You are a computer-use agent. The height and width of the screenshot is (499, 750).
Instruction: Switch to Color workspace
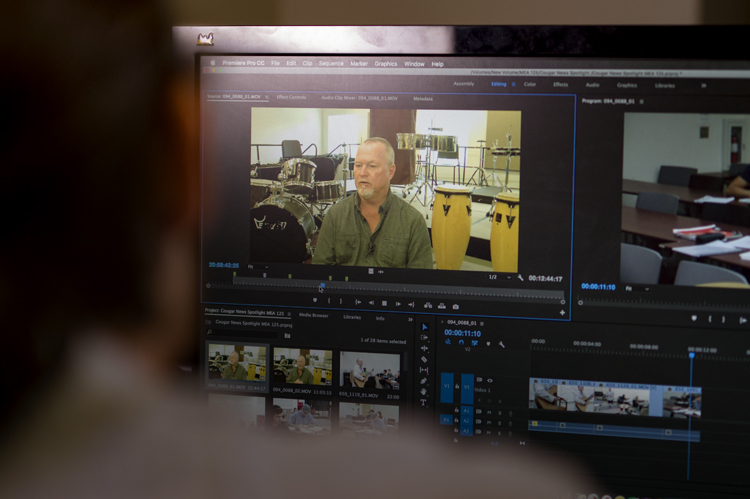pyautogui.click(x=529, y=84)
